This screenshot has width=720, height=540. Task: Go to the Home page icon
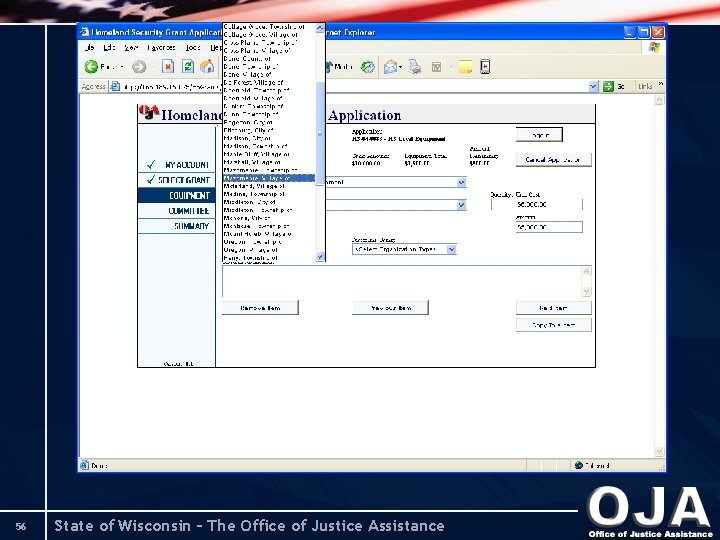point(207,67)
